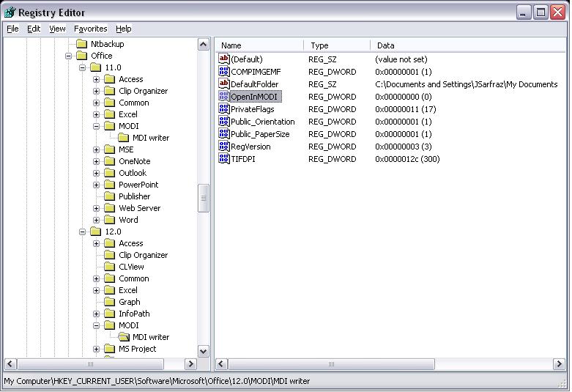The height and width of the screenshot is (392, 572).
Task: Maximize the Registry Editor window
Action: click(541, 12)
